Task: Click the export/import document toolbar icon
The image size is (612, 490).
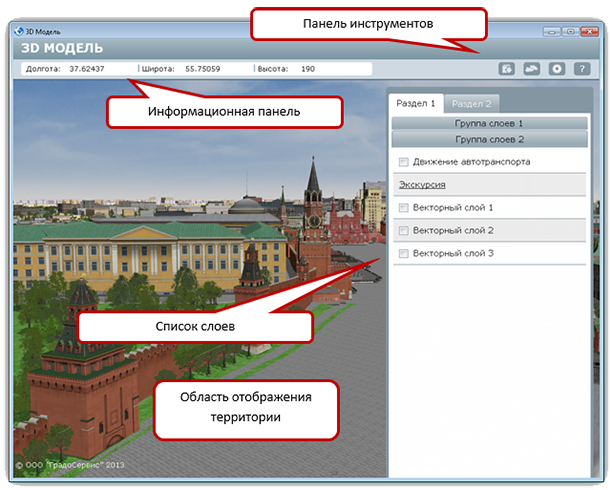Action: (x=507, y=69)
